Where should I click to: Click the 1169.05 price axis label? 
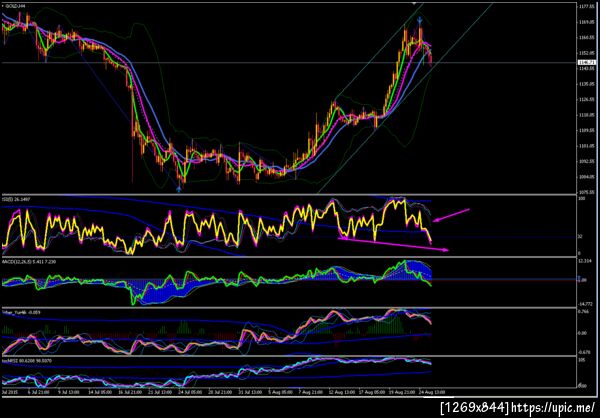click(x=587, y=22)
